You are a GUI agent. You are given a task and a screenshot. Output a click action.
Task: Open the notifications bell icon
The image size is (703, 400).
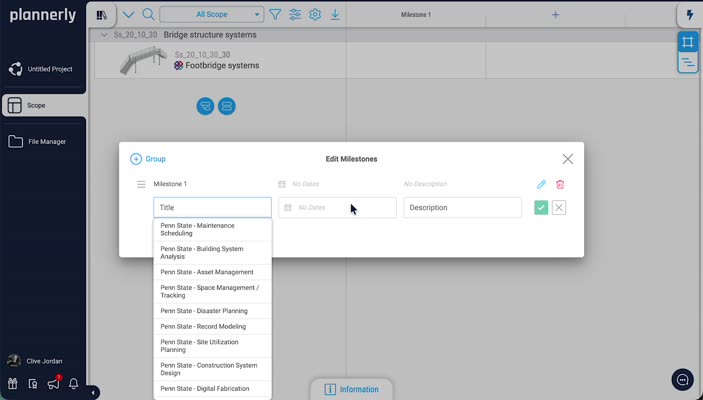pos(74,384)
